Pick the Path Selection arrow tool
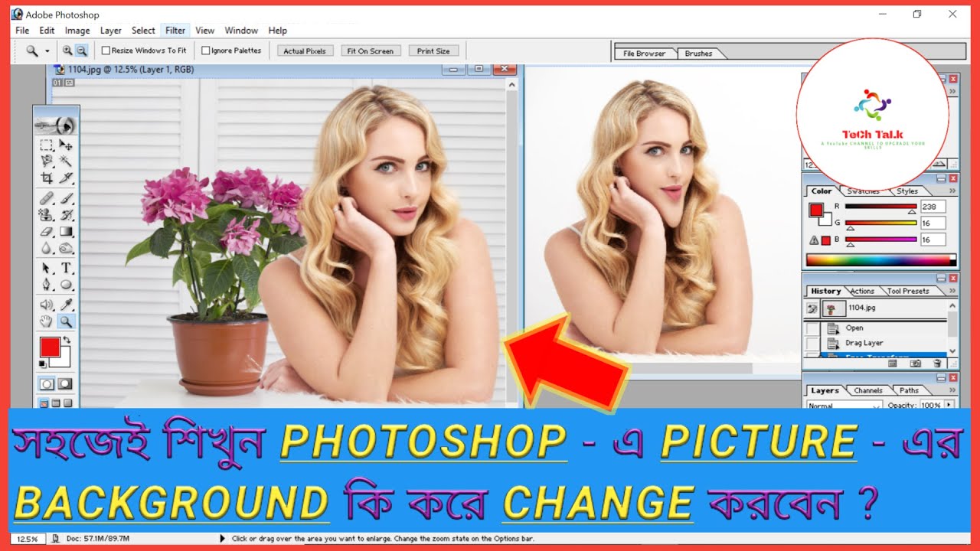 pos(46,269)
